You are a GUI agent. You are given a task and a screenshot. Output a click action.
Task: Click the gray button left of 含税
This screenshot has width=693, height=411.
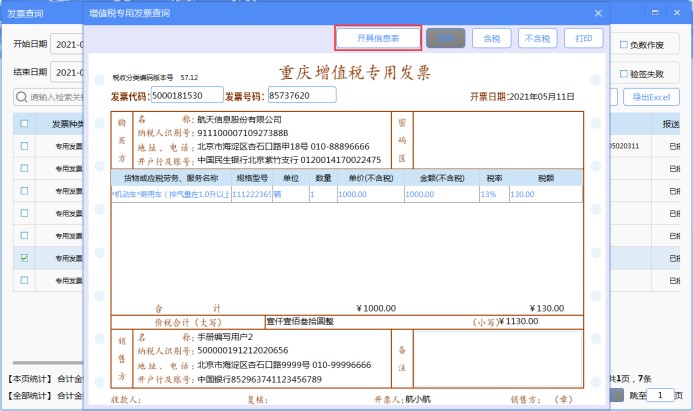coord(445,38)
